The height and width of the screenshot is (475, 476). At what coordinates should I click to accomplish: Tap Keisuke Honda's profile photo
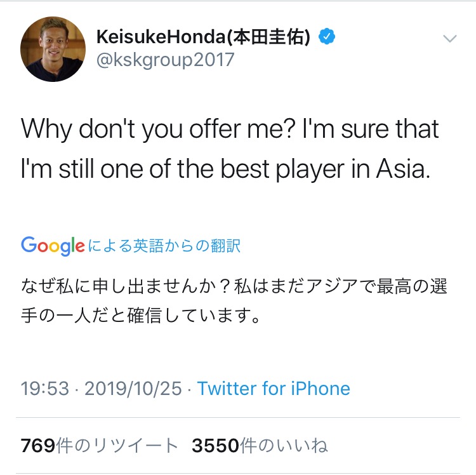tap(53, 49)
